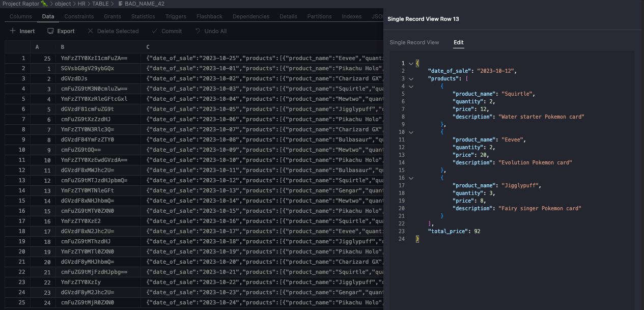This screenshot has width=644, height=310.
Task: Click the Undo All arrow icon
Action: (x=198, y=31)
